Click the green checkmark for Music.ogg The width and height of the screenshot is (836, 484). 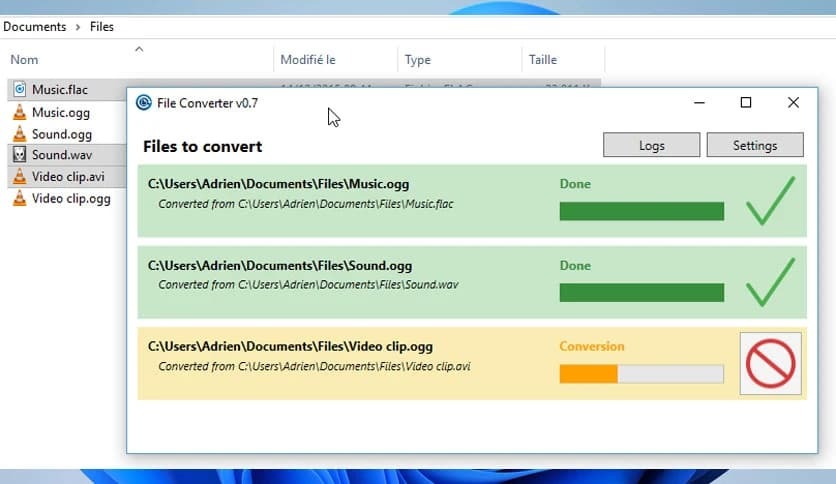pos(770,200)
